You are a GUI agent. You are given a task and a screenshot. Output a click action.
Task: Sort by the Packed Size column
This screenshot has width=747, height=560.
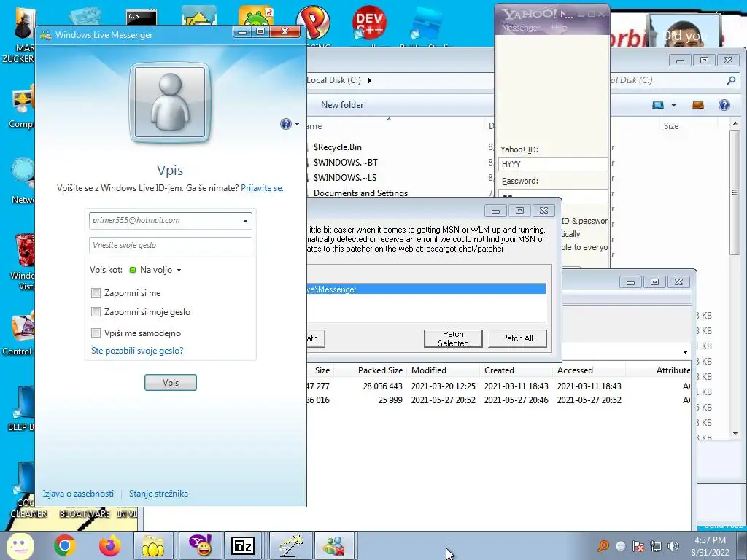coord(380,370)
